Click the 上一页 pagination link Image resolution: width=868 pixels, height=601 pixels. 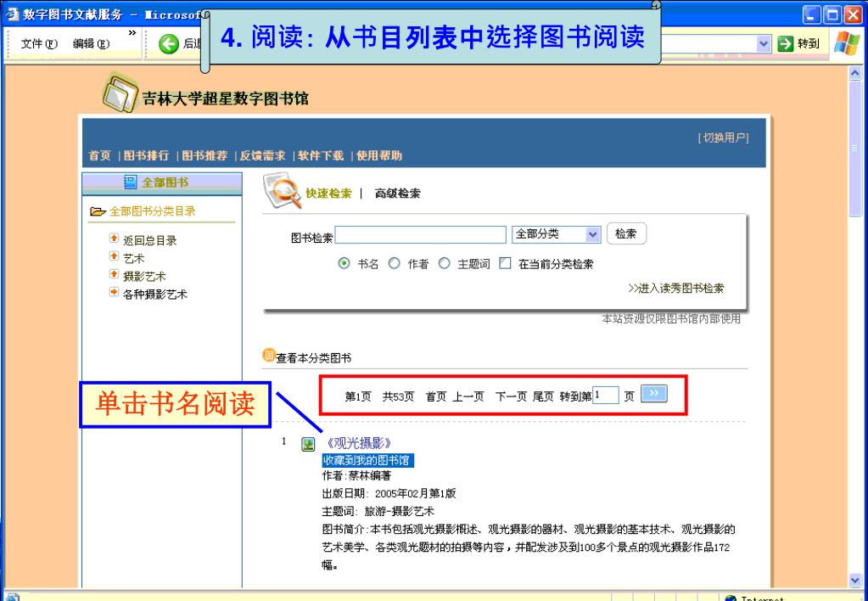pos(468,396)
